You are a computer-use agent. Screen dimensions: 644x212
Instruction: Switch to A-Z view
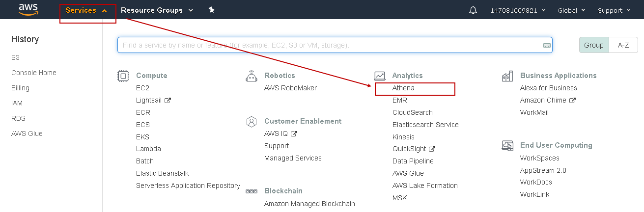(x=623, y=45)
